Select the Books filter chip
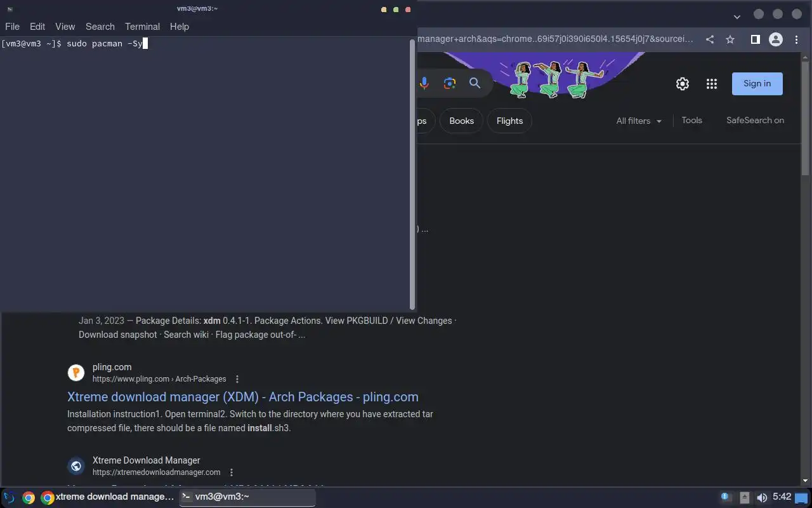Screen dimensions: 812x508 coord(461,121)
